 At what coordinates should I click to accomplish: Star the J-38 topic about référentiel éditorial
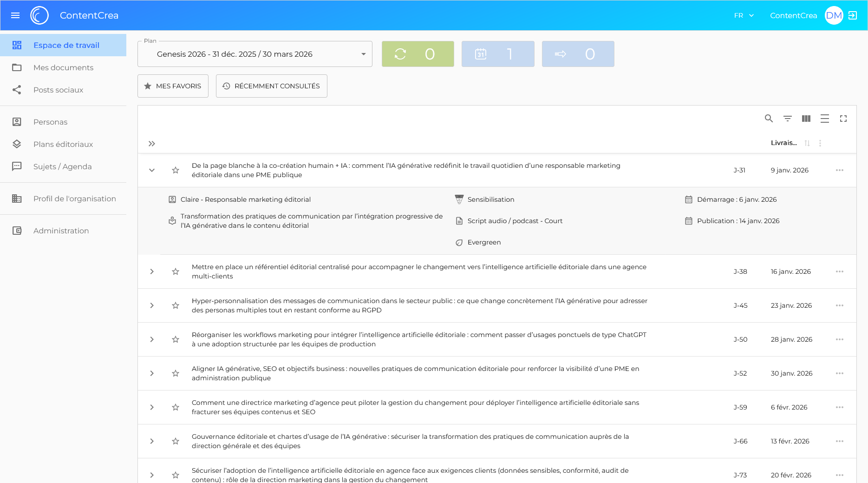tap(176, 271)
